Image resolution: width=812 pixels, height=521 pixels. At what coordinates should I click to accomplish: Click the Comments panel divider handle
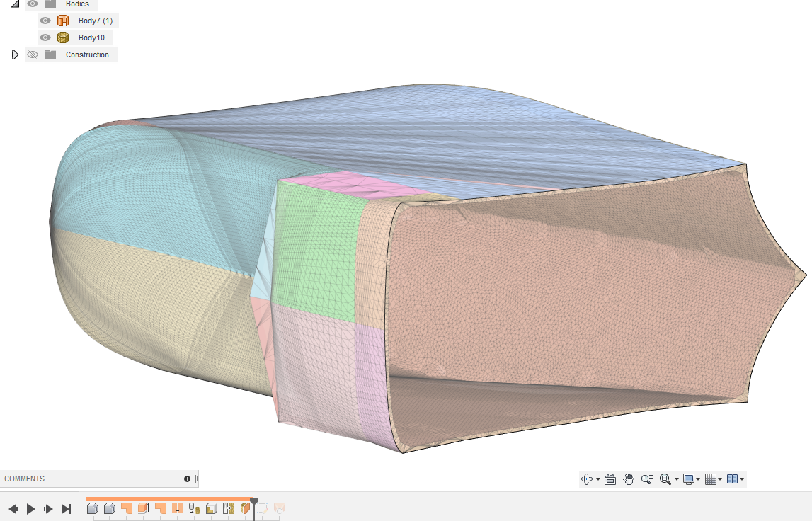click(x=196, y=479)
